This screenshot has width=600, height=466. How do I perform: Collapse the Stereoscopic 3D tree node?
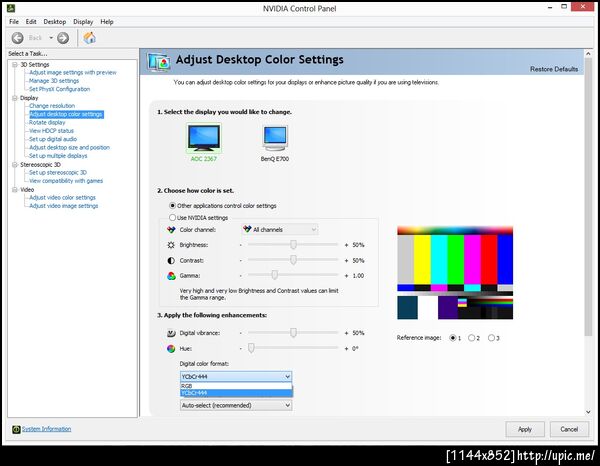[15, 165]
